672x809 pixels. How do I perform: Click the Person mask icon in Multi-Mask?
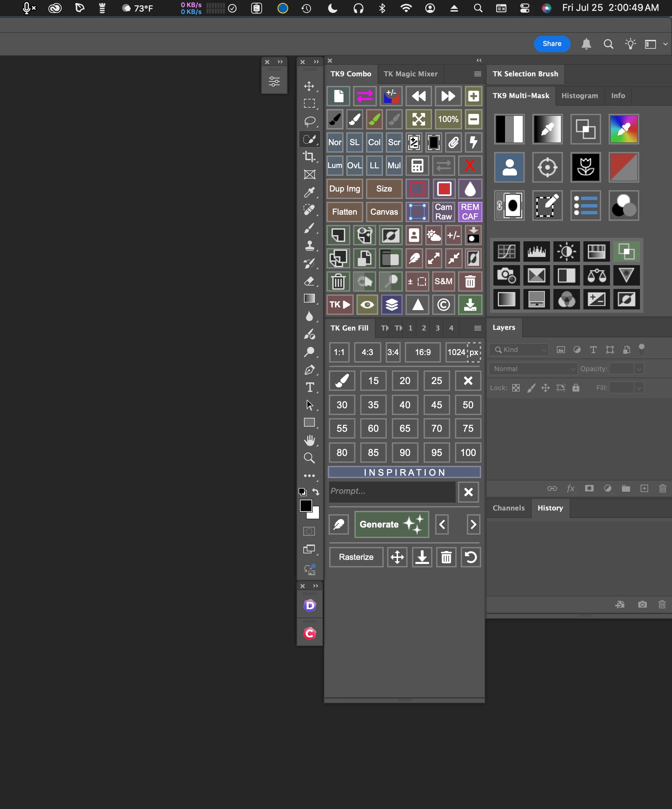pyautogui.click(x=509, y=167)
